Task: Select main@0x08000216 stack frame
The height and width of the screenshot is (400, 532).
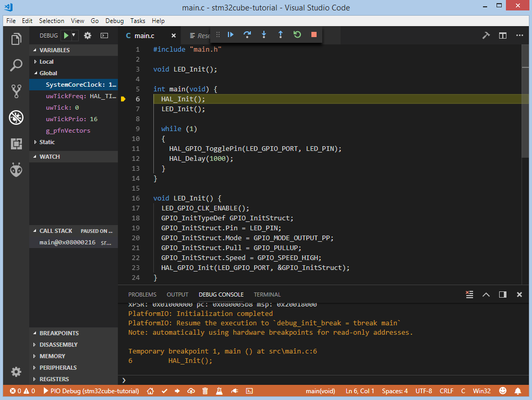Action: coord(74,242)
